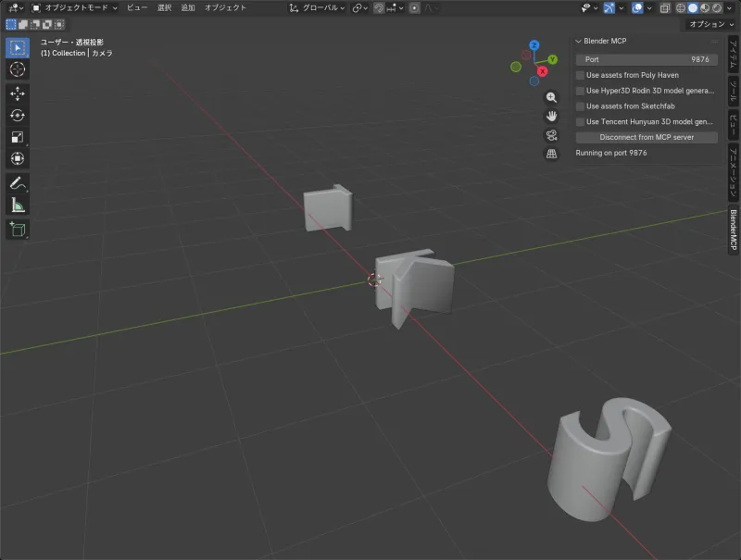Toggle viewport gizmos display
This screenshot has width=741, height=560.
coord(609,8)
